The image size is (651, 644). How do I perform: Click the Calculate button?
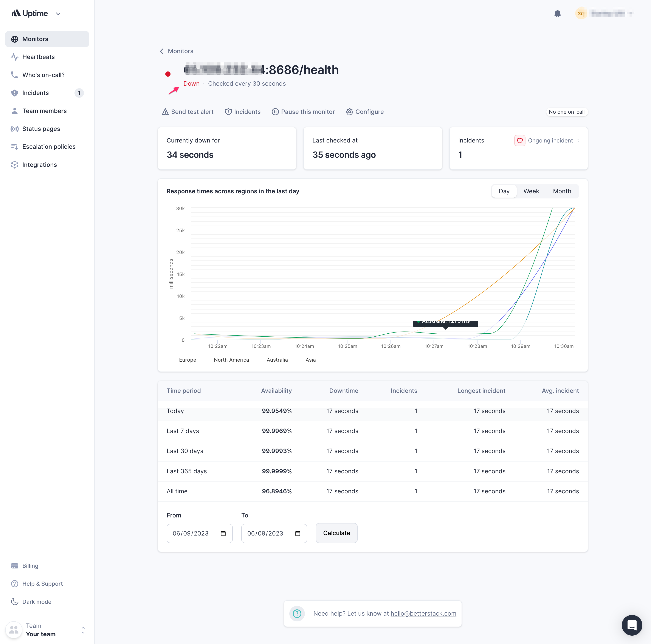pyautogui.click(x=337, y=533)
